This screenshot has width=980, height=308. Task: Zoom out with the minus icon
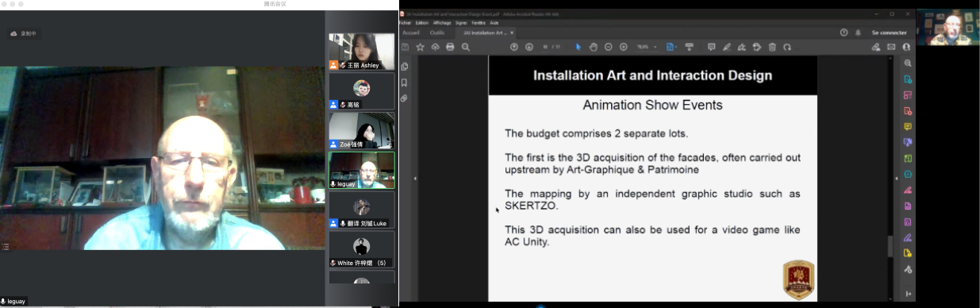(608, 47)
